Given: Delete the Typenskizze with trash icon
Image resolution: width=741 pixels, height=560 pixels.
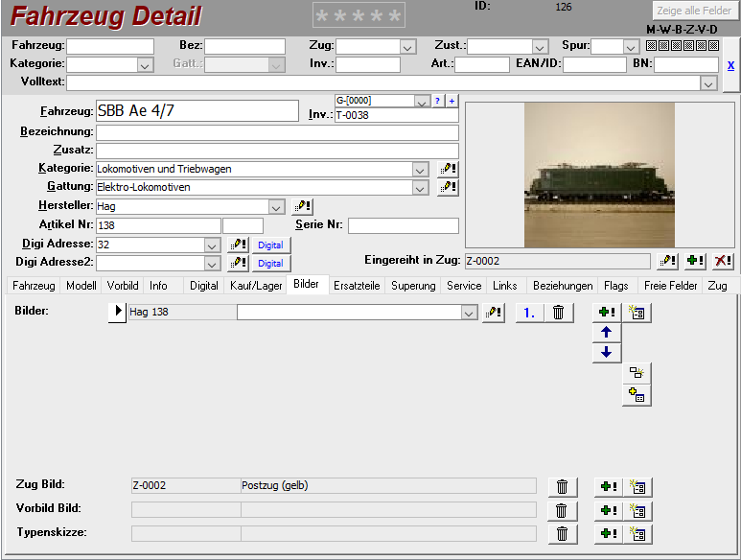Looking at the screenshot, I should [563, 534].
